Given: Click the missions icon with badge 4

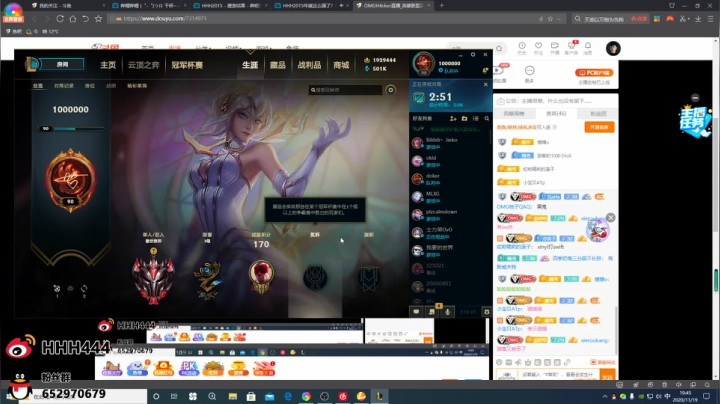Looking at the screenshot, I should tap(432, 311).
